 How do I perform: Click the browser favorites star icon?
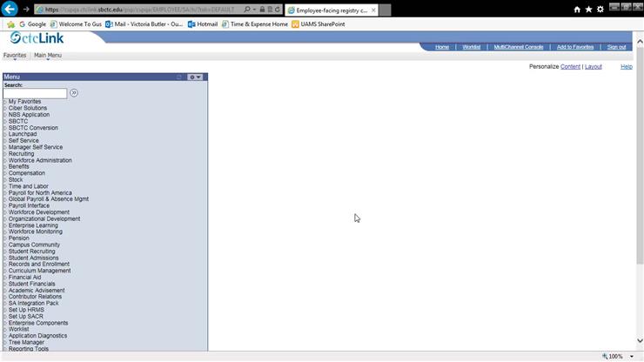click(x=588, y=9)
